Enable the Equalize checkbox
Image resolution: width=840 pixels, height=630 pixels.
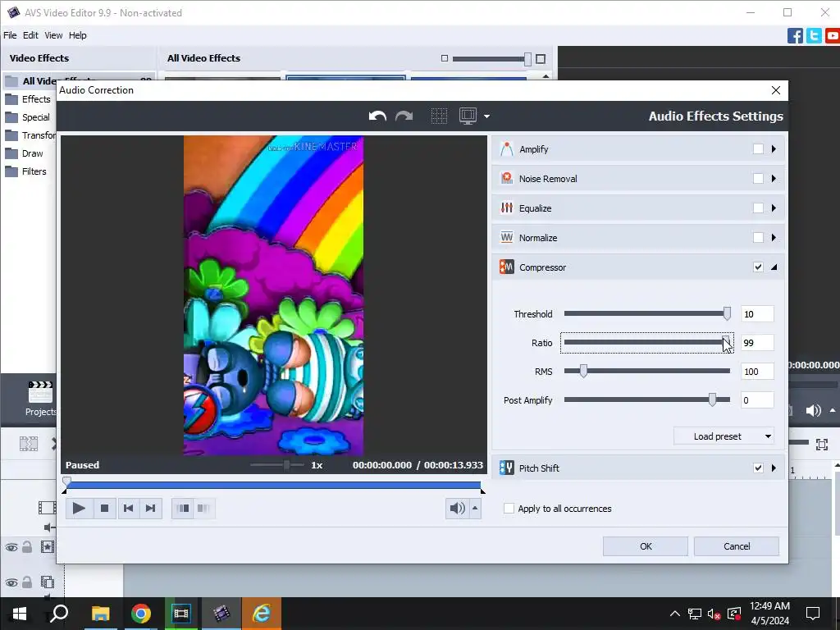click(x=758, y=208)
